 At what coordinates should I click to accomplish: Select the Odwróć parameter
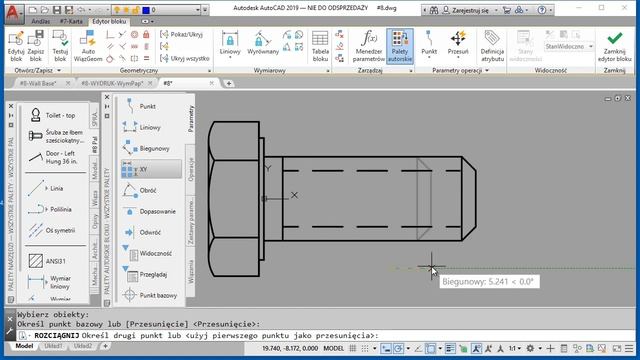pos(143,232)
